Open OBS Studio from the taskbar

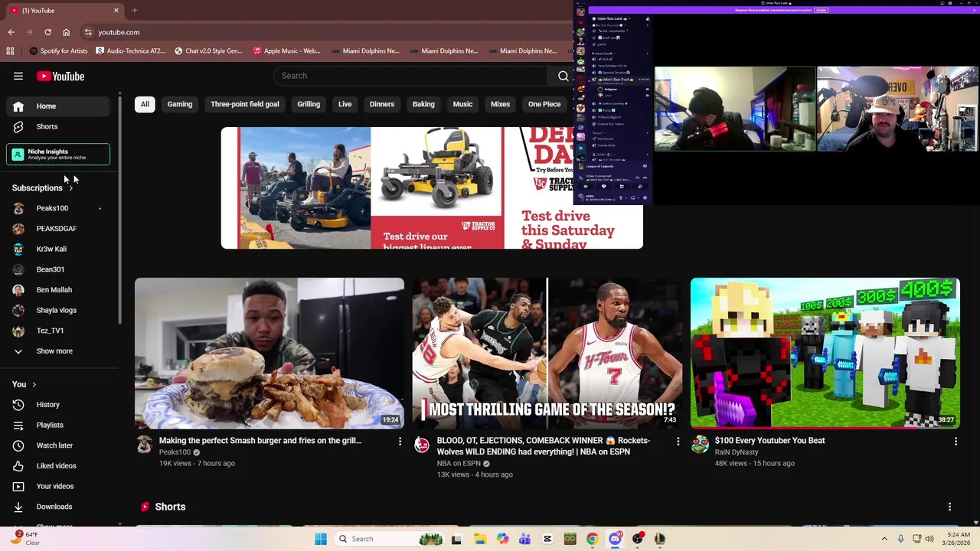click(x=637, y=539)
